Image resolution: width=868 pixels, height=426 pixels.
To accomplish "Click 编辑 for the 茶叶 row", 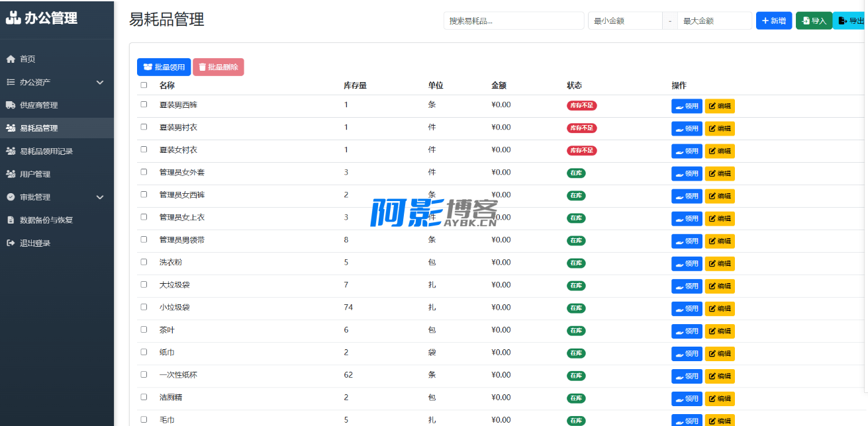I will [x=720, y=331].
